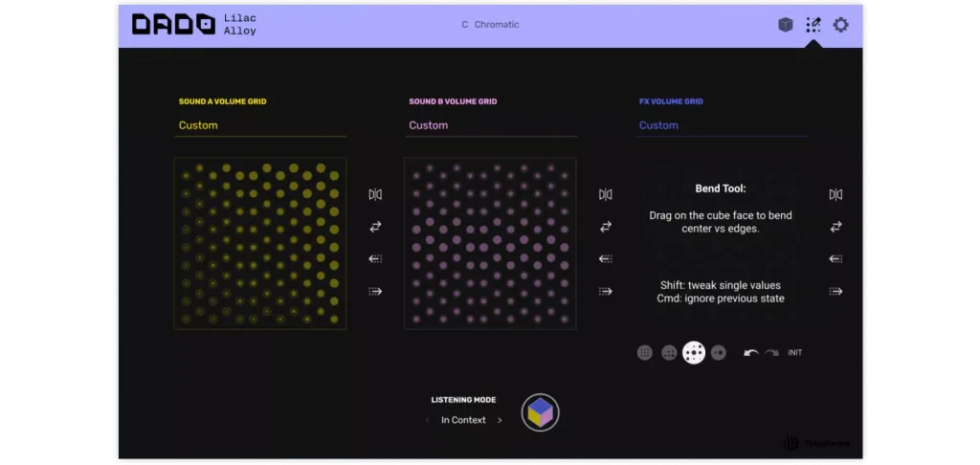Mirror the Sound A volume grid
980x465 pixels.
tap(375, 194)
